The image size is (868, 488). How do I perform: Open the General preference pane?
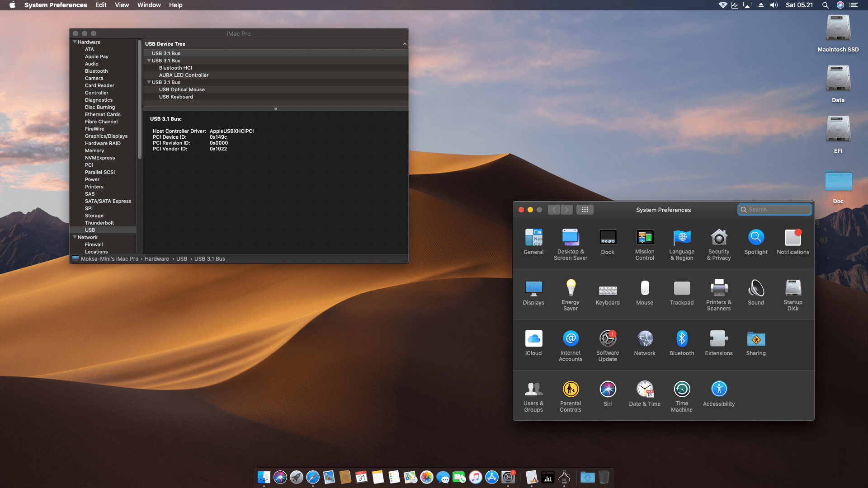pos(533,242)
